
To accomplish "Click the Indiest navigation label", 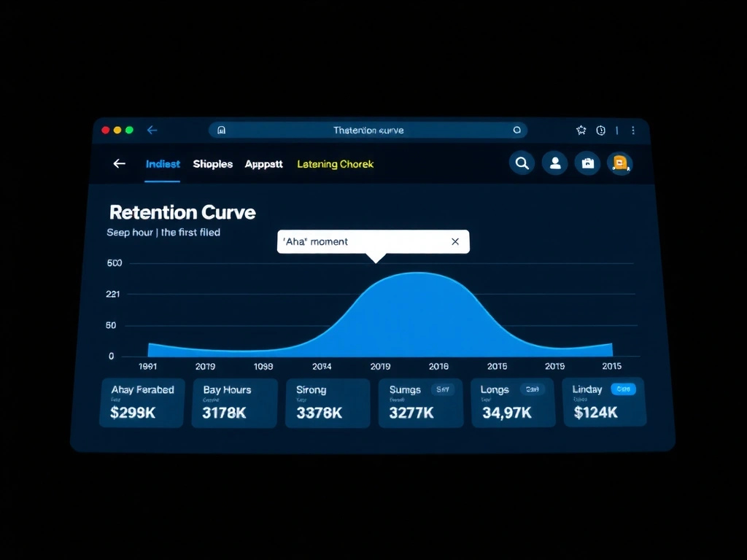I will coord(162,163).
